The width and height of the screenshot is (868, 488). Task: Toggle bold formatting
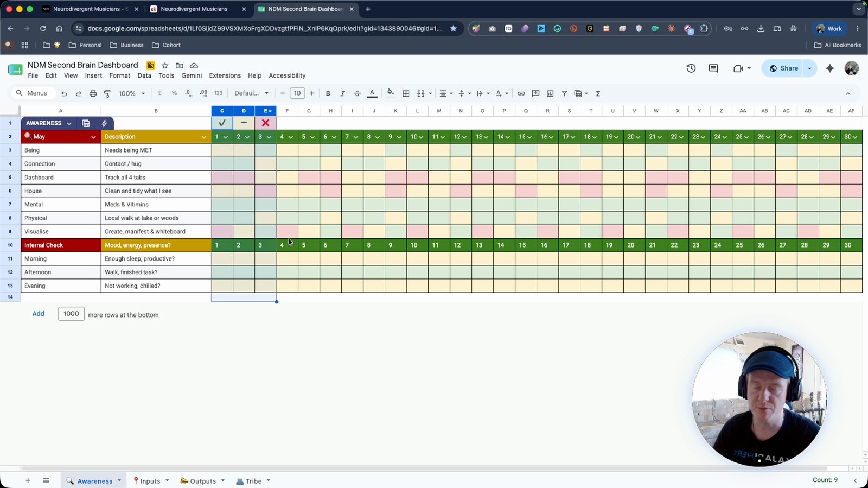click(x=328, y=93)
